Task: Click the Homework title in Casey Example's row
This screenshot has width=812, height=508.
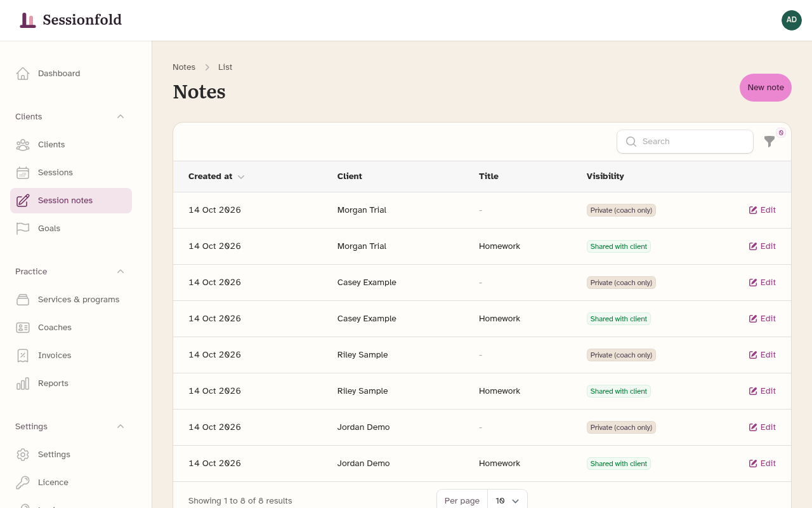Action: click(x=499, y=319)
